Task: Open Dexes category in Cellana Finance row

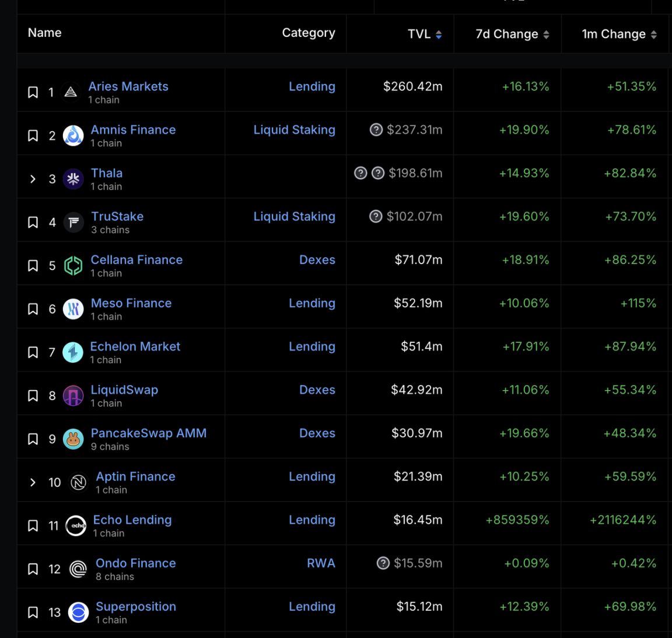Action: pos(317,260)
